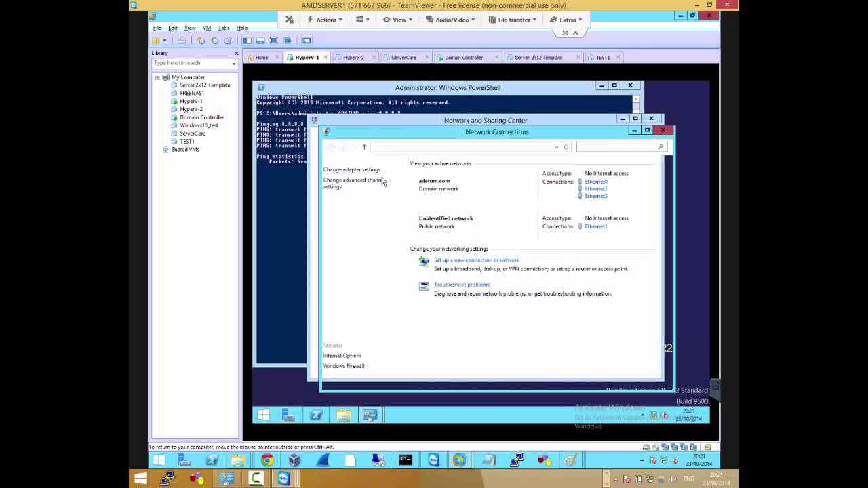Open the VMware Tabs menu
The image size is (868, 488).
(224, 28)
